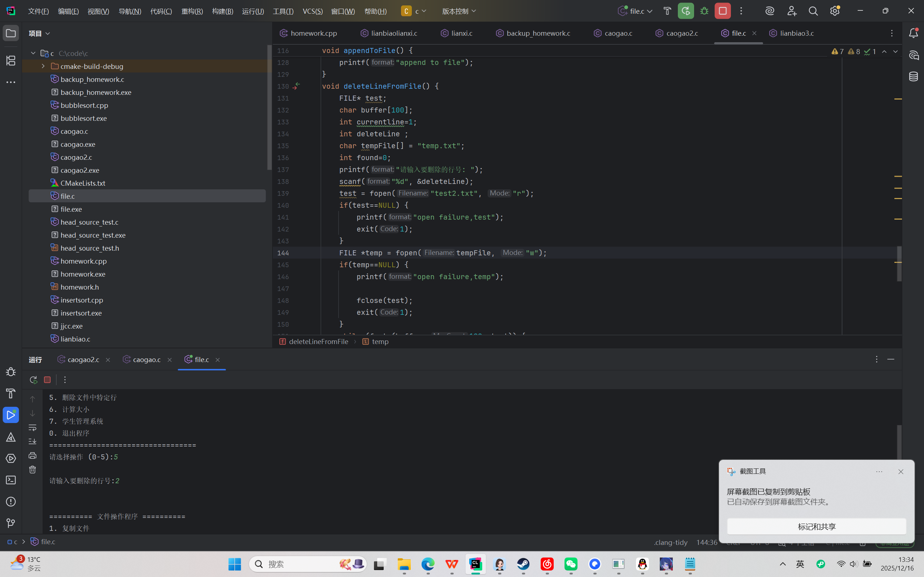Open the Git version control sidebar icon

(x=11, y=523)
